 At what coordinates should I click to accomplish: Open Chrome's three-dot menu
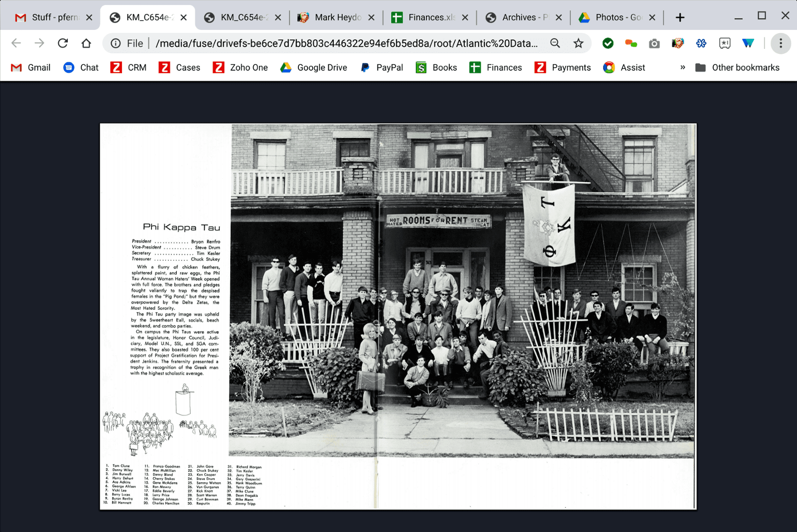click(x=781, y=43)
